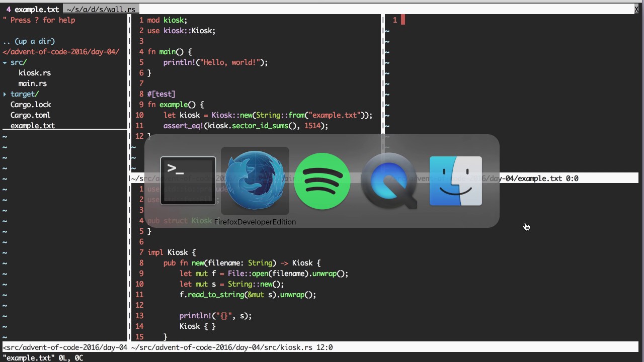Close the tab with the X

pyautogui.click(x=636, y=10)
